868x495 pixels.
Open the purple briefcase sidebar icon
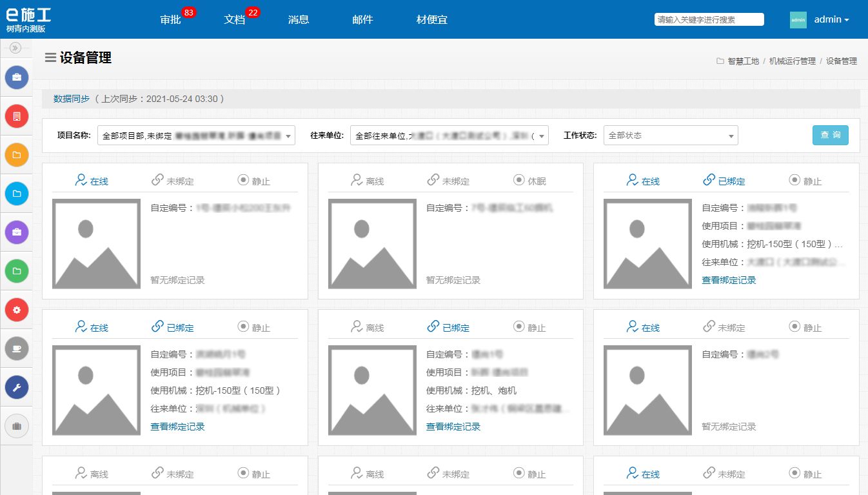[16, 232]
